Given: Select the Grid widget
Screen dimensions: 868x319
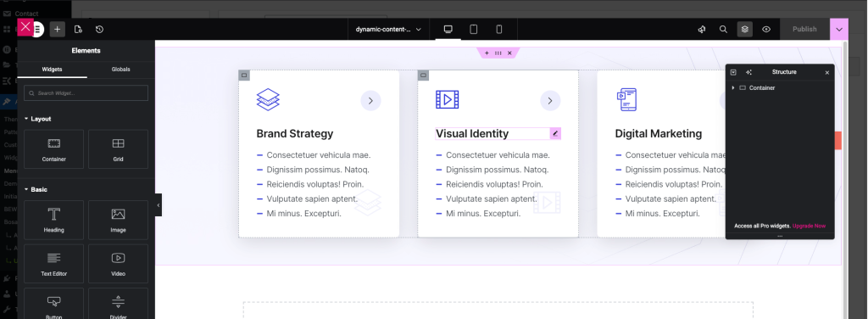Looking at the screenshot, I should click(118, 149).
